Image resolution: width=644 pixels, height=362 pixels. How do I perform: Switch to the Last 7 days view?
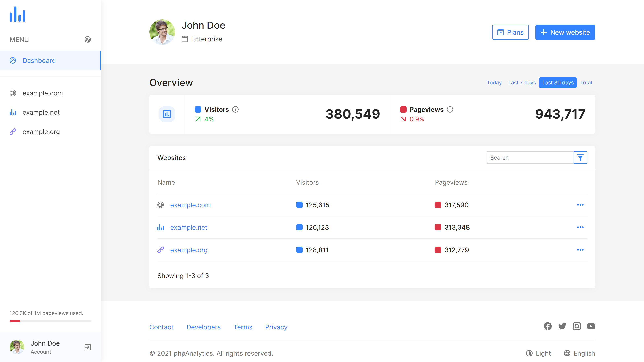(522, 82)
